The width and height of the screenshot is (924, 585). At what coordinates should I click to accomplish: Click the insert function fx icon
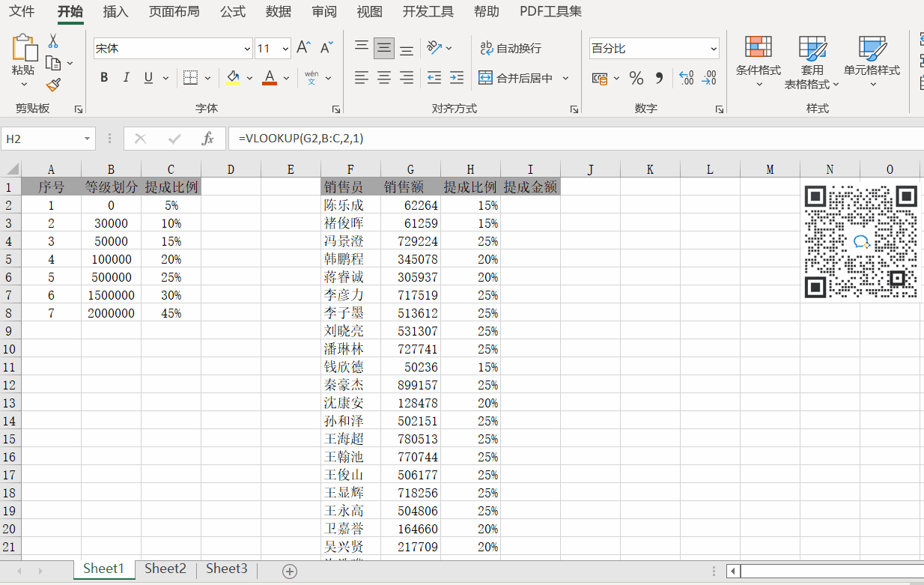click(207, 139)
